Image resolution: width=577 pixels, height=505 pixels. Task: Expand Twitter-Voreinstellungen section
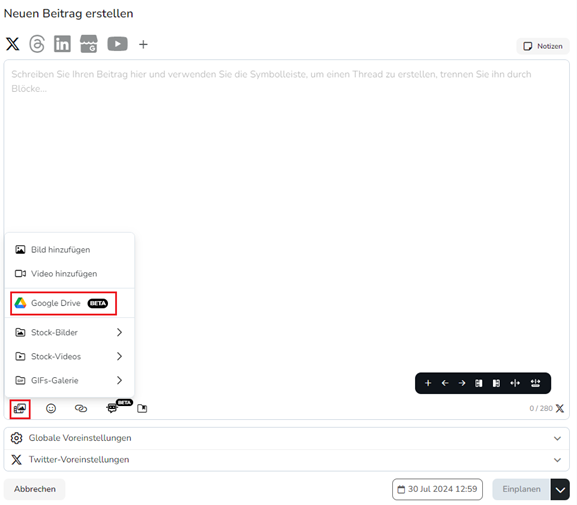pyautogui.click(x=286, y=460)
